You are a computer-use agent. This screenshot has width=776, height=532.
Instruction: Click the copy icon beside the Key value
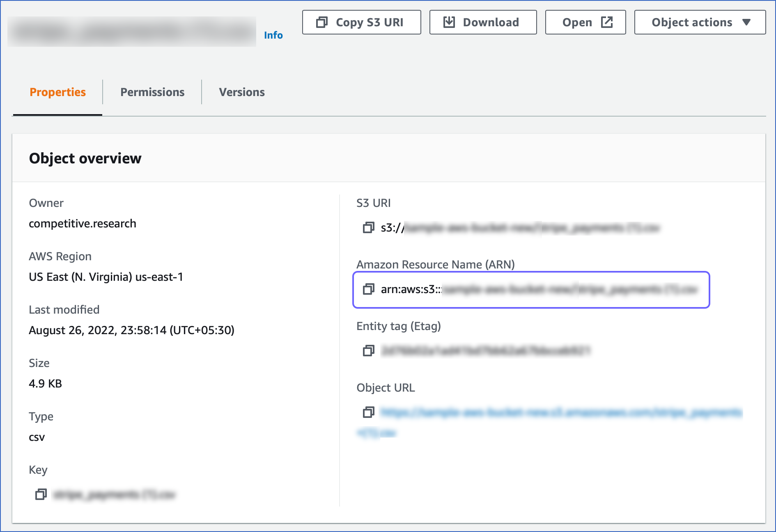coord(41,495)
